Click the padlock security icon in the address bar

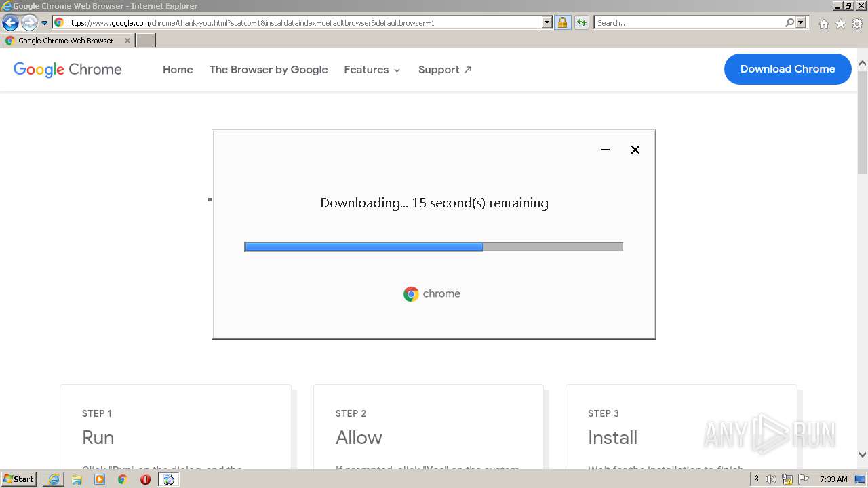click(563, 22)
